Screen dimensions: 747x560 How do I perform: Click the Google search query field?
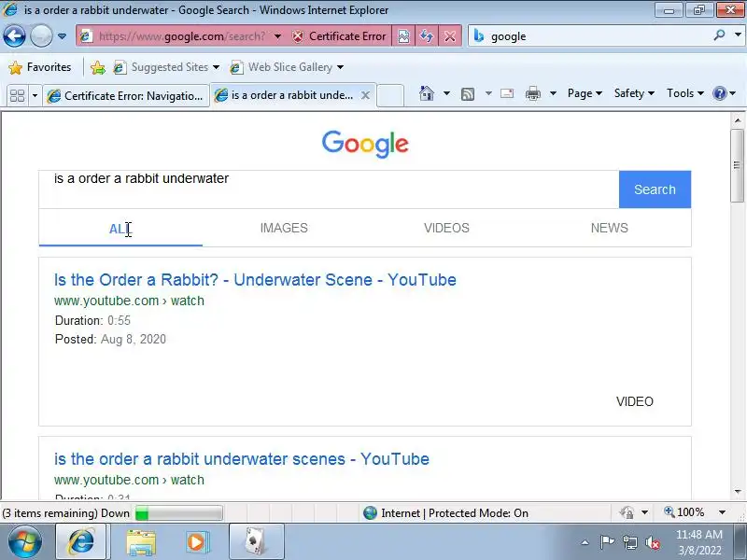click(x=329, y=189)
